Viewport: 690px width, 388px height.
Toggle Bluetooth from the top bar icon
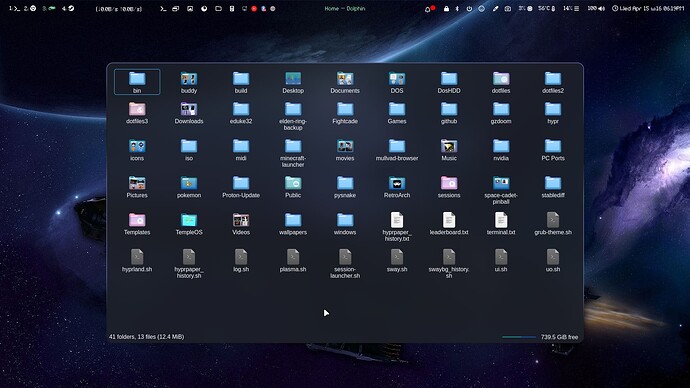click(x=457, y=9)
